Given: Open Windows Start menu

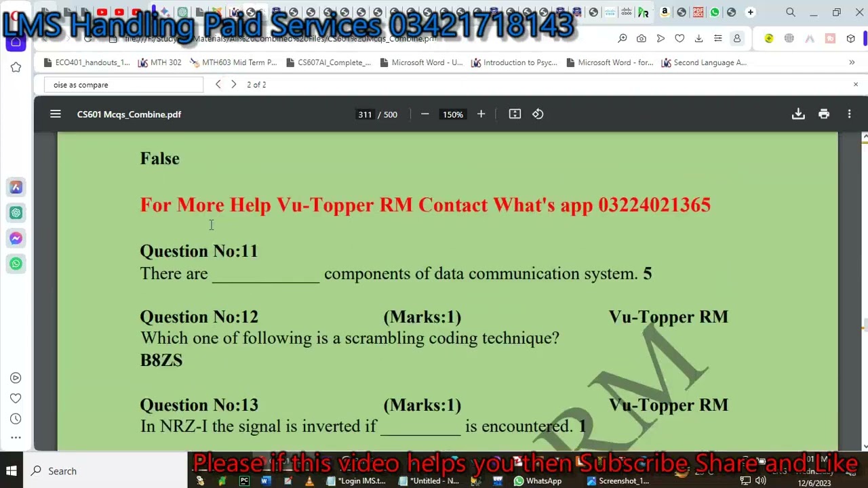Looking at the screenshot, I should 12,471.
